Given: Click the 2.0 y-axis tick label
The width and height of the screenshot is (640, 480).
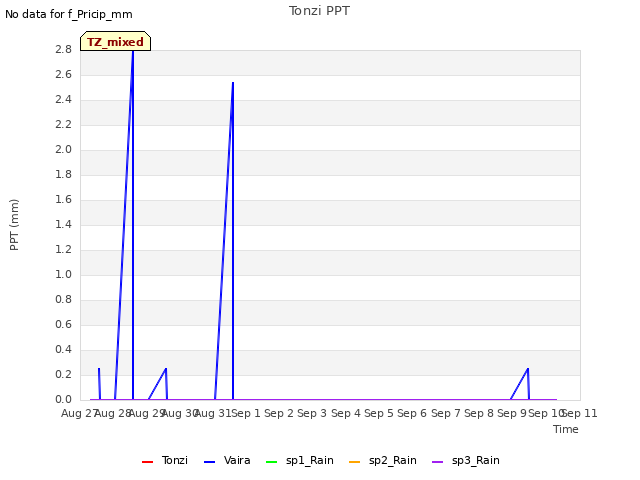Looking at the screenshot, I should pyautogui.click(x=63, y=149).
